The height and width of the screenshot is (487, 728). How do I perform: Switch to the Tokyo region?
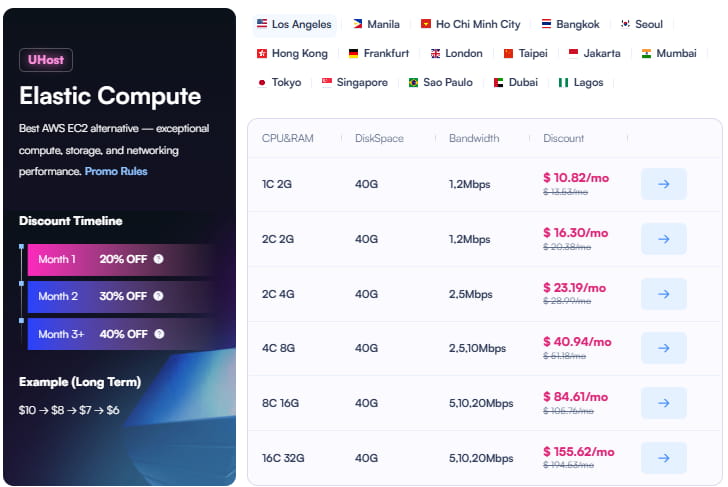pyautogui.click(x=279, y=82)
